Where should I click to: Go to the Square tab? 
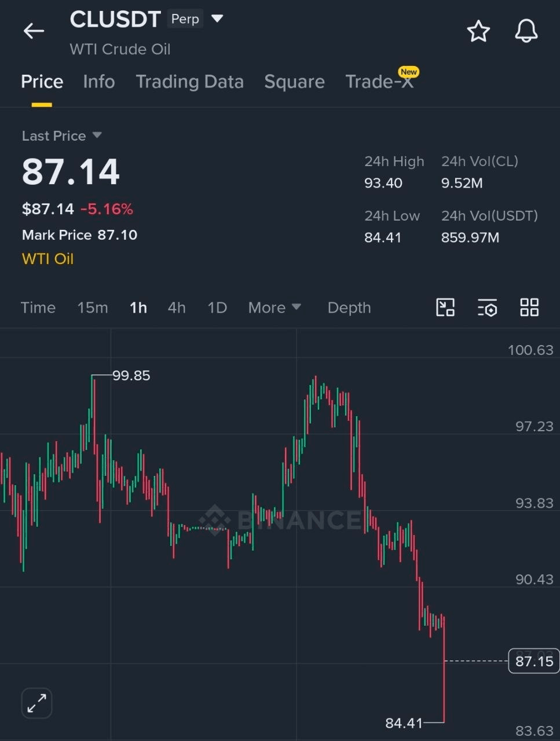click(294, 82)
